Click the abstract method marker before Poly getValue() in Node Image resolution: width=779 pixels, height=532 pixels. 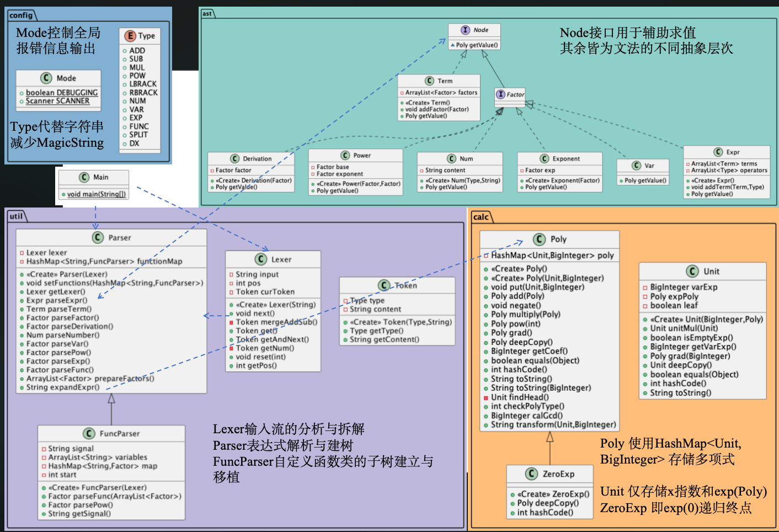pos(453,45)
